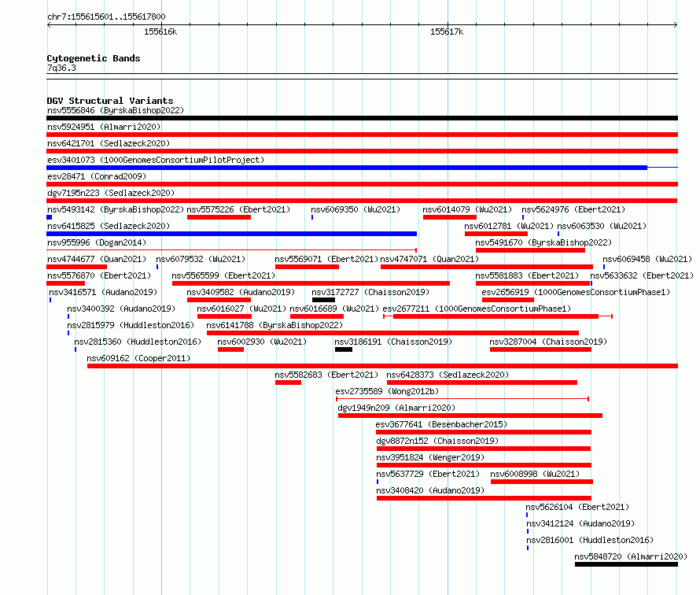Open nsv5633632 (Ebert2021) label
Screen dimensions: 700x595
click(642, 275)
